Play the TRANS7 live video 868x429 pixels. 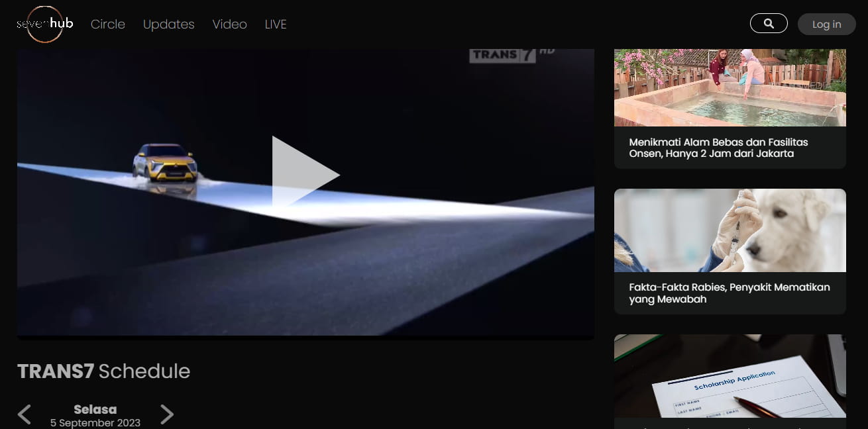305,175
